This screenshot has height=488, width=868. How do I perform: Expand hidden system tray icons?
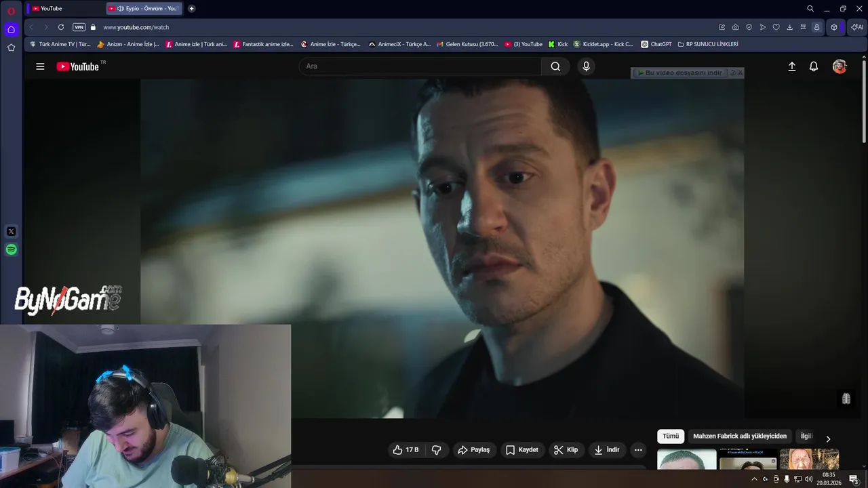[x=754, y=479]
